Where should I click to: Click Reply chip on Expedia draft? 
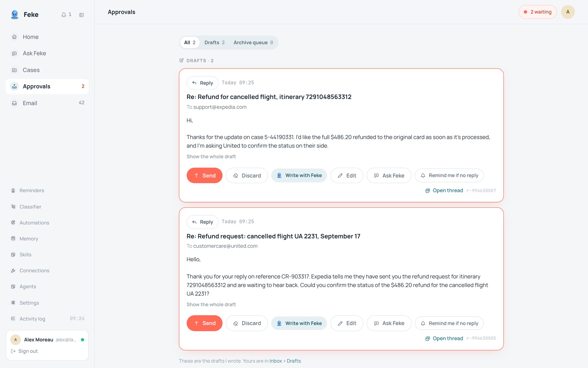coord(202,83)
